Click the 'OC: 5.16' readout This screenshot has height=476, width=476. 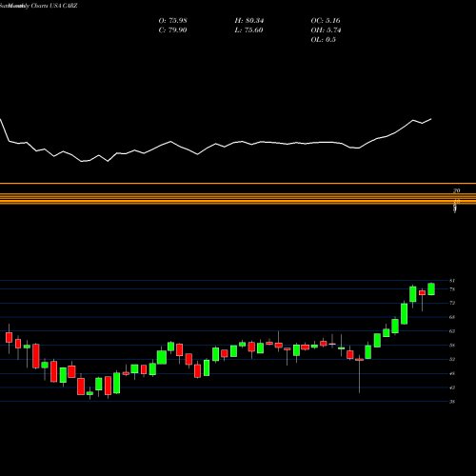tap(326, 21)
